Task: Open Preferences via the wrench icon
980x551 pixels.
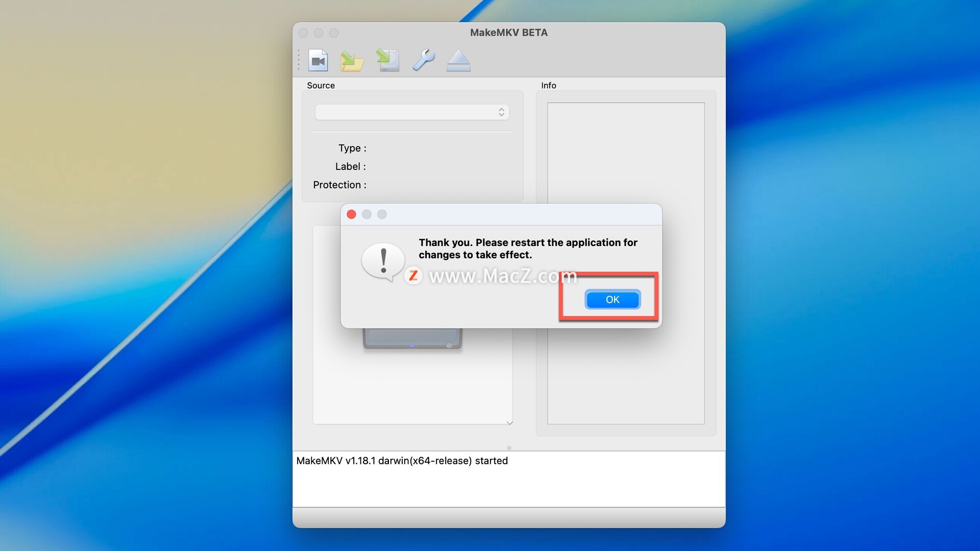Action: pos(424,60)
